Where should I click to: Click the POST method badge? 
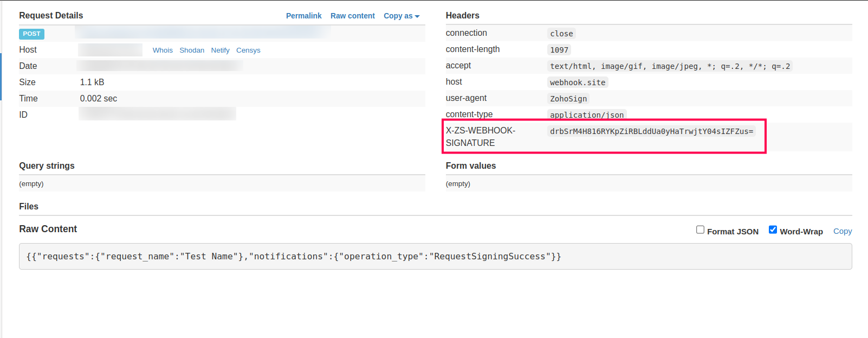tap(31, 34)
